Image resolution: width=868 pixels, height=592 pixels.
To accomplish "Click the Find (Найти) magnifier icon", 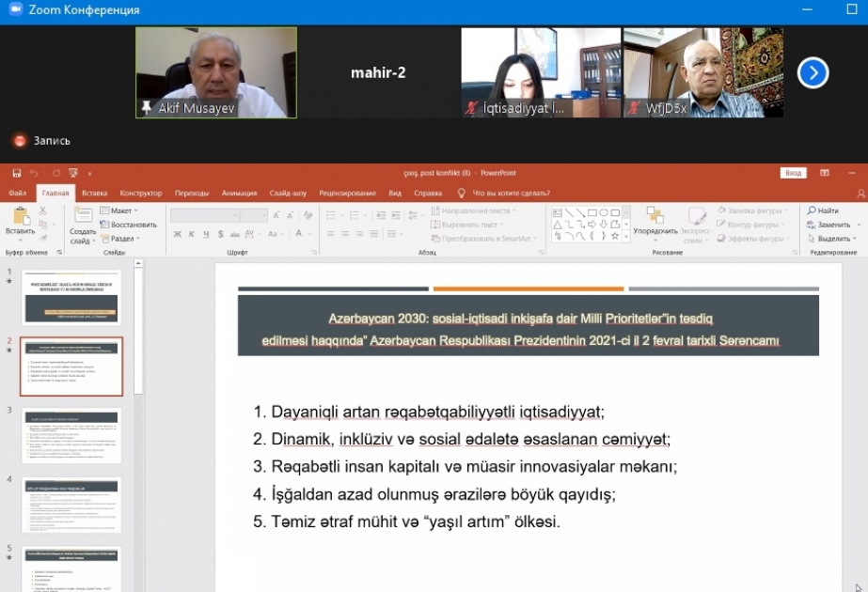I will (x=812, y=210).
